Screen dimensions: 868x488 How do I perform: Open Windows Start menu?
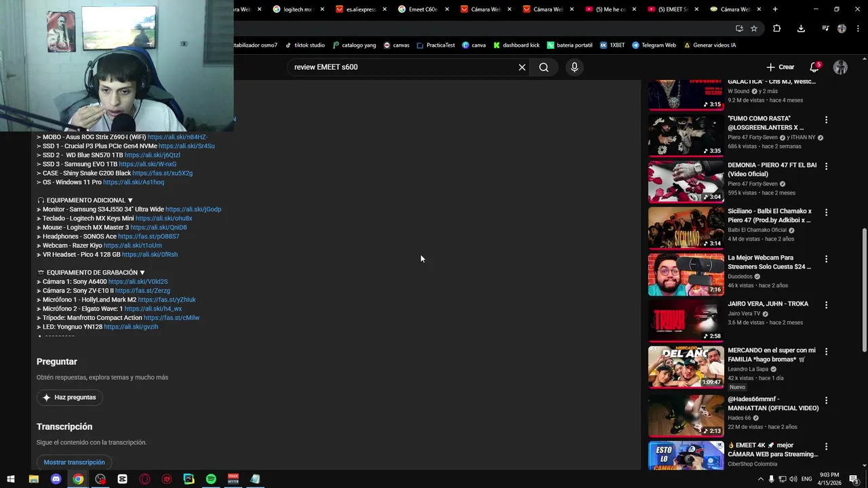click(x=11, y=479)
